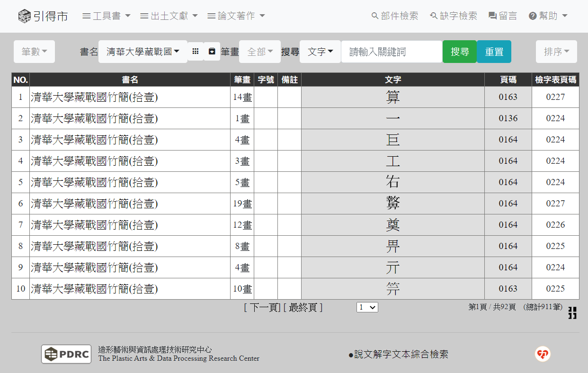Click the 巨 character in row 3
This screenshot has width=588, height=373.
click(x=393, y=140)
